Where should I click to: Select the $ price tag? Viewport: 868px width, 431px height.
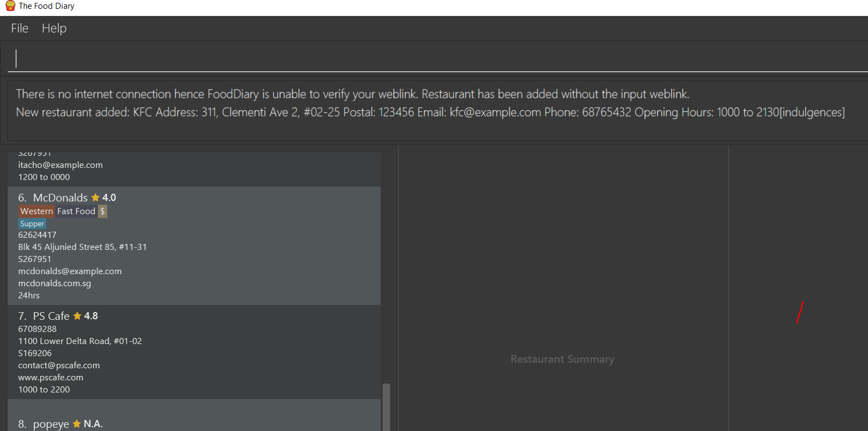(102, 211)
